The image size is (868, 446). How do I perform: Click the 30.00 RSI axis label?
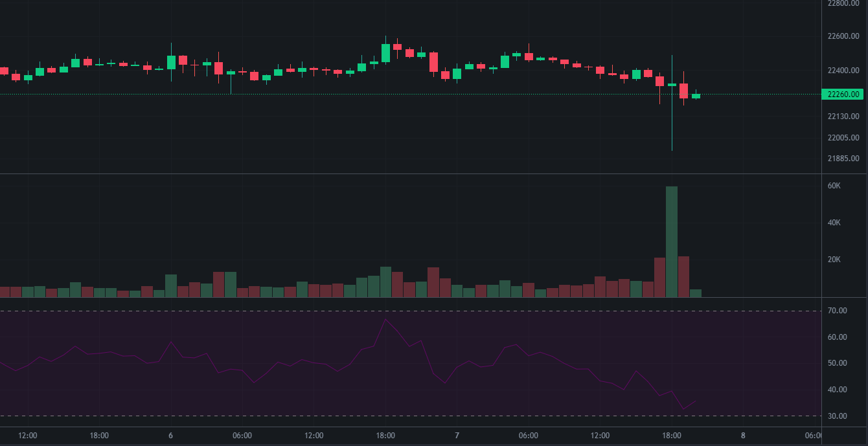point(838,416)
